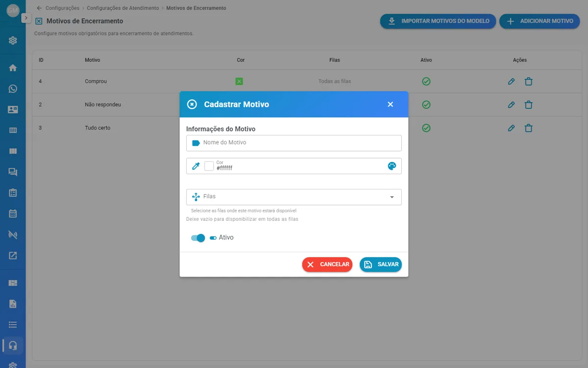Click the Cancelar button in the dialog
This screenshot has height=368, width=588.
click(327, 264)
